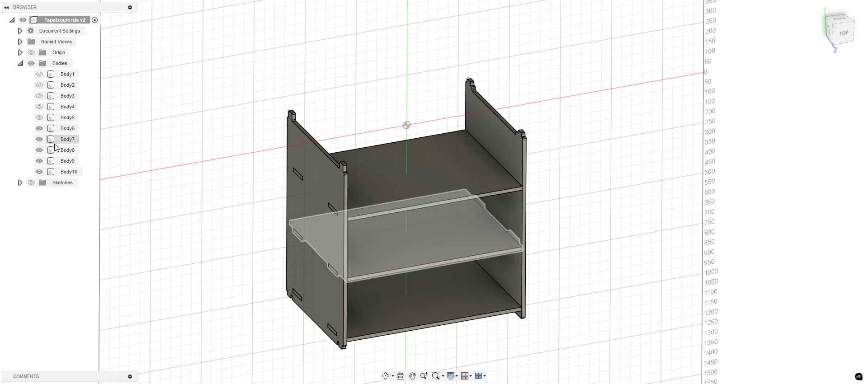Hide Body10 using its eye icon
The width and height of the screenshot is (868, 384).
click(39, 172)
